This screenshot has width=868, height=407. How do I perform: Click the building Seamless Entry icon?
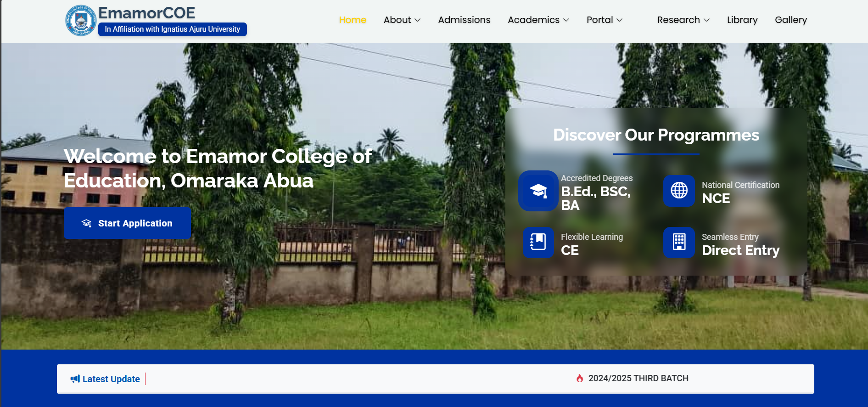click(679, 242)
